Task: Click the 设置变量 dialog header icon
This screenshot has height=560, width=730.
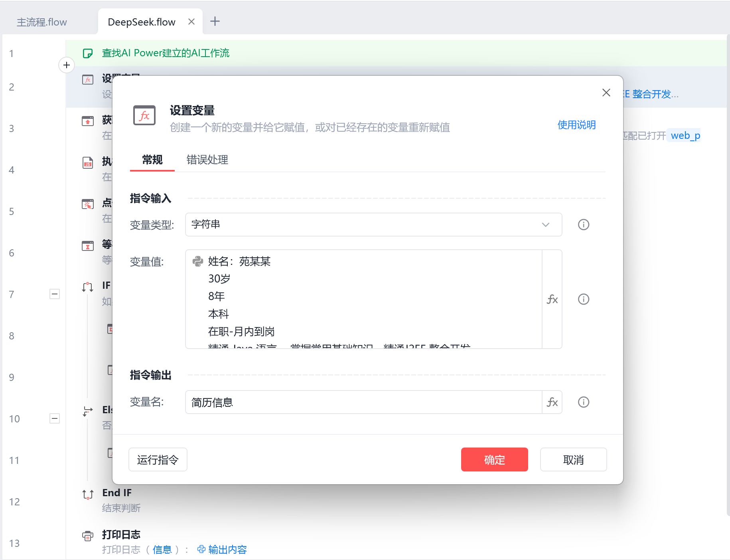Action: tap(144, 116)
